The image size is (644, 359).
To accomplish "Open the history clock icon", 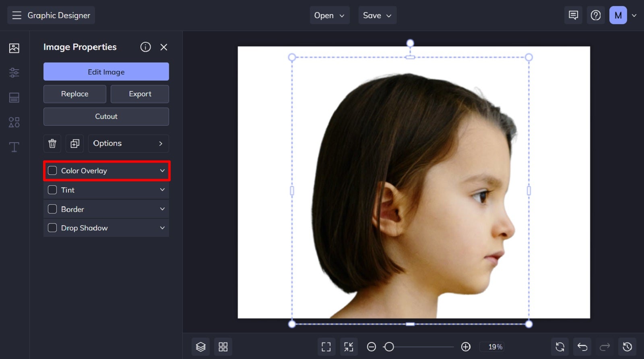I will click(627, 347).
